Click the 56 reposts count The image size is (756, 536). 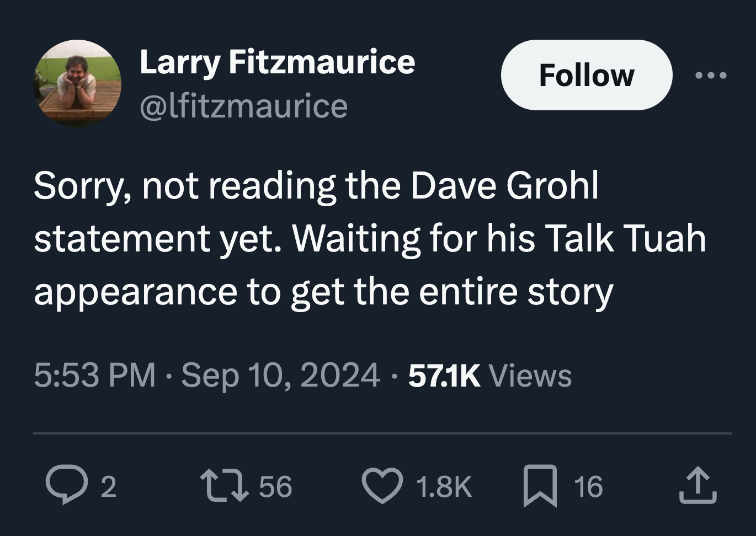275,486
